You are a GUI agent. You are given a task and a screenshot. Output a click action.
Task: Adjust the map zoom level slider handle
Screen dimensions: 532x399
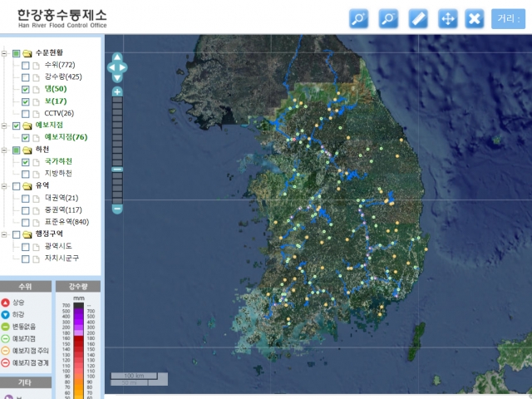point(117,170)
